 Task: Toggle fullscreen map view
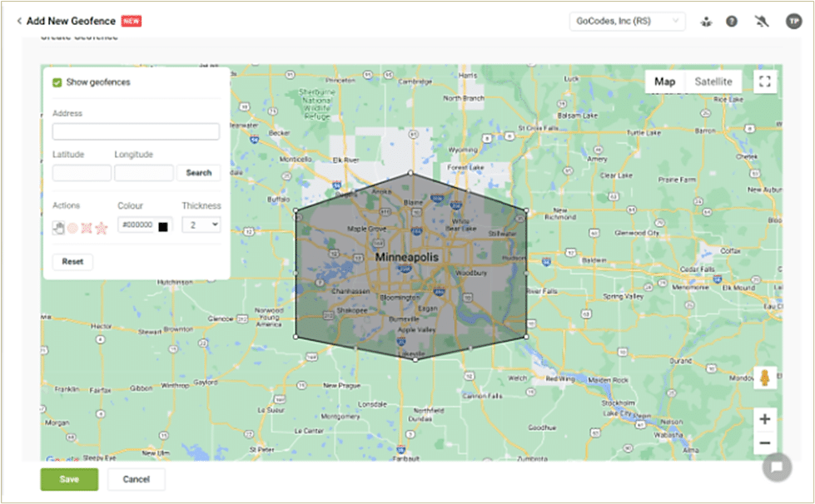[x=765, y=82]
